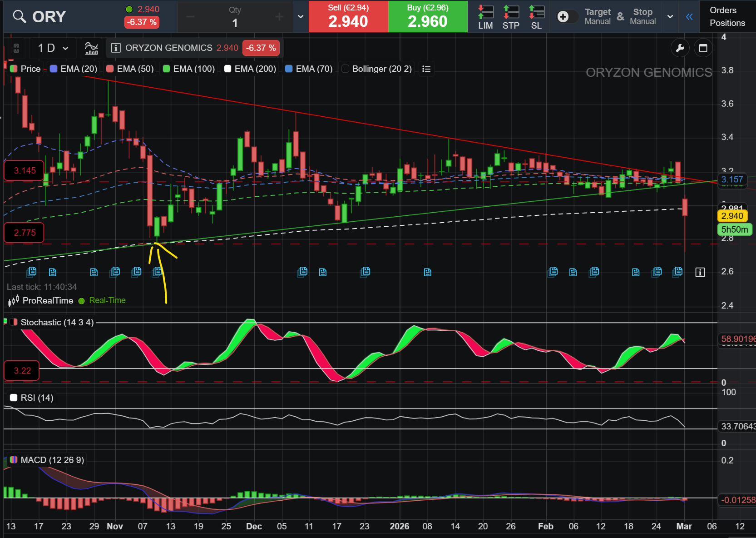
Task: Open the LIM limit order icon
Action: 485,17
